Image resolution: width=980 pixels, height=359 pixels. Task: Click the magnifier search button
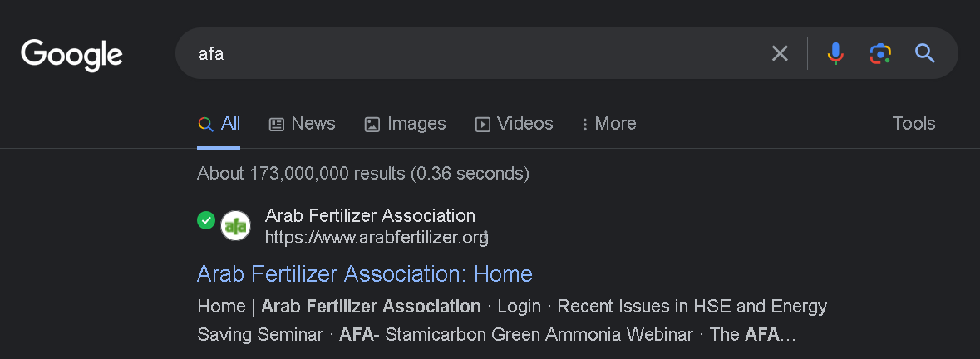pyautogui.click(x=925, y=54)
